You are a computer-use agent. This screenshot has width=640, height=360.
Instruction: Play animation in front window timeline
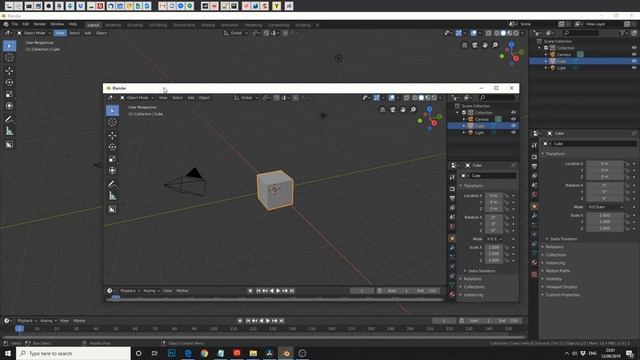[278, 291]
